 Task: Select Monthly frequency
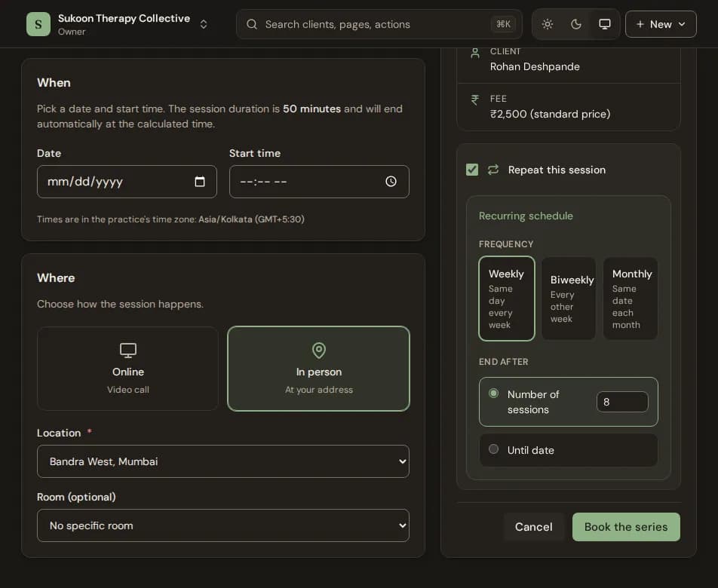(631, 299)
